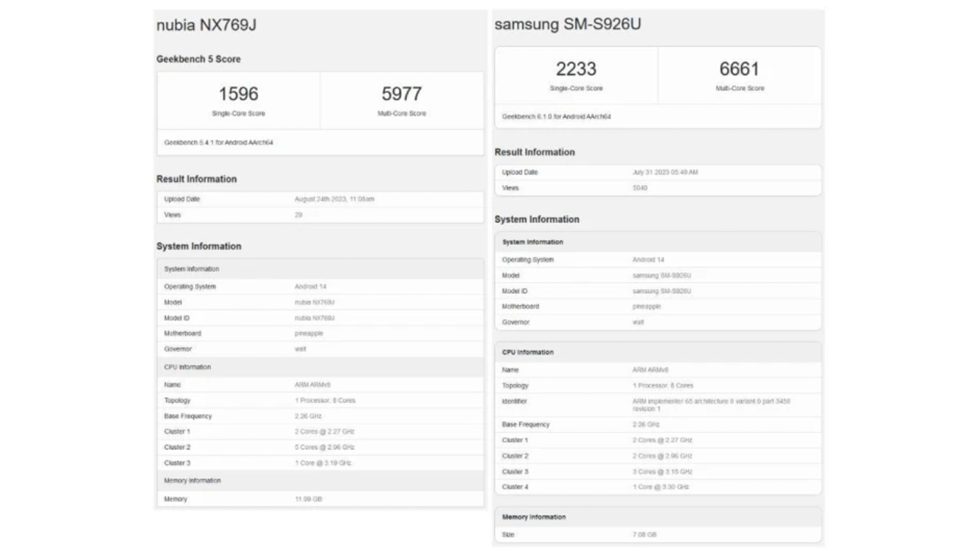Click nubia Result Information heading

coord(196,179)
